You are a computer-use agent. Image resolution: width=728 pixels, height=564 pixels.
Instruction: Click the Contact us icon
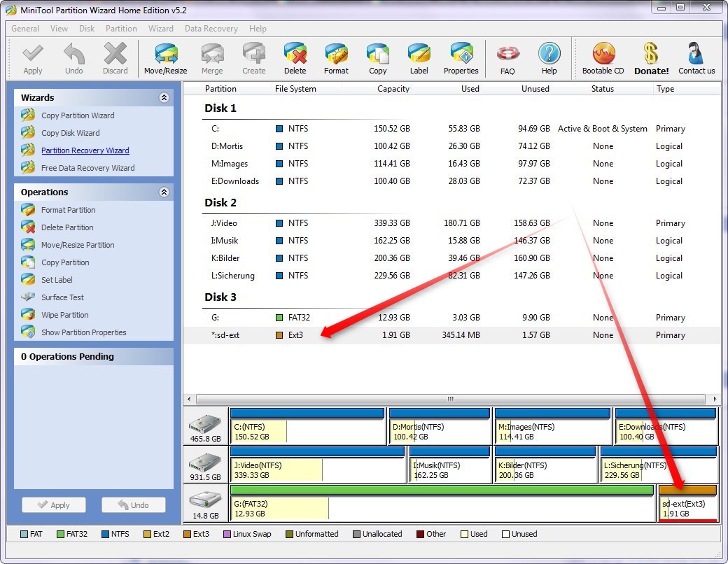point(696,53)
